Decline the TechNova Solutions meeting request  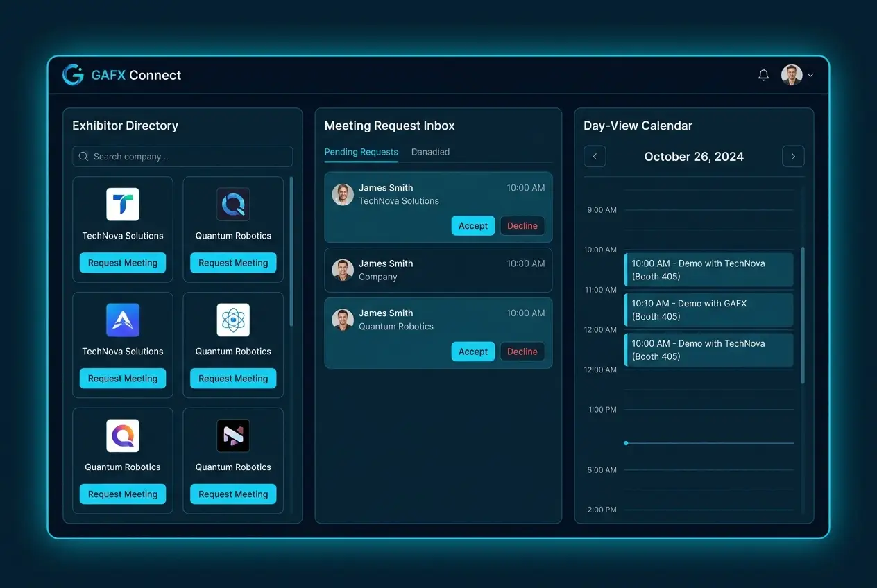pos(522,226)
